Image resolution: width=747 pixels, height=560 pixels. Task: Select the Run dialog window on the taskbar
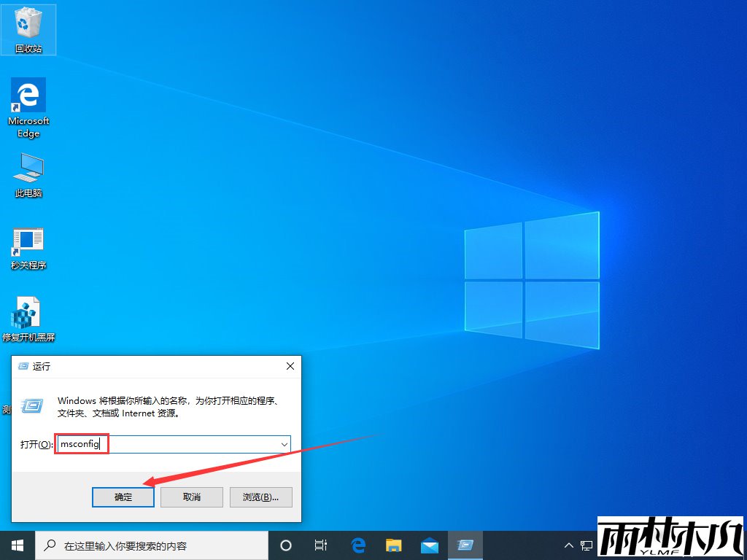(465, 545)
